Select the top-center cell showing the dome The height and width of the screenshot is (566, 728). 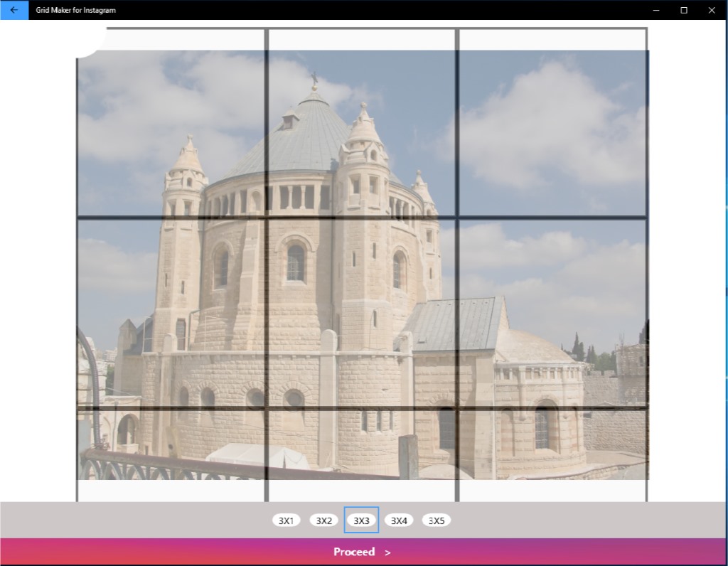[361, 122]
